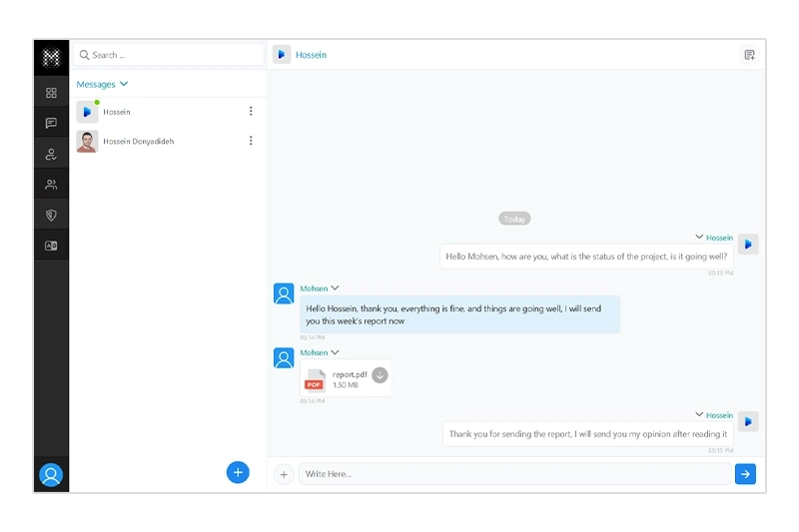Click the contacts person-check sidebar icon
The image size is (799, 532).
(51, 154)
